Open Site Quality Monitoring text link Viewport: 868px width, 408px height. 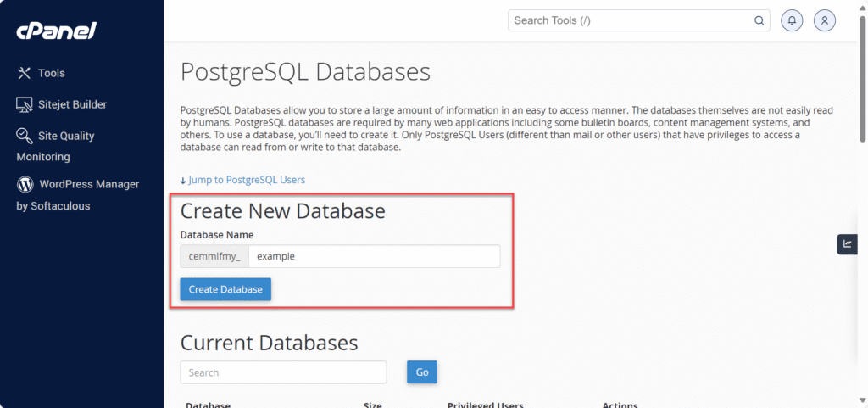point(66,137)
